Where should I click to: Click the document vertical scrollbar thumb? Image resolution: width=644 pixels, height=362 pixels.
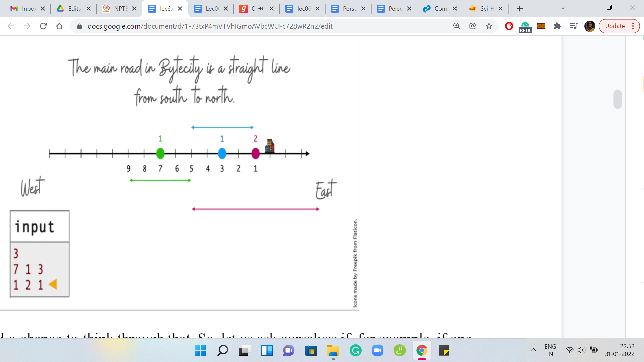[x=617, y=99]
